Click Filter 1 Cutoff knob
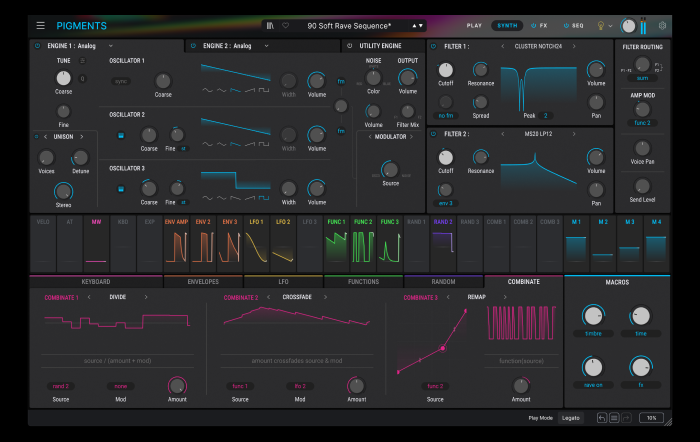Viewport: 700px width, 442px height. tap(446, 70)
